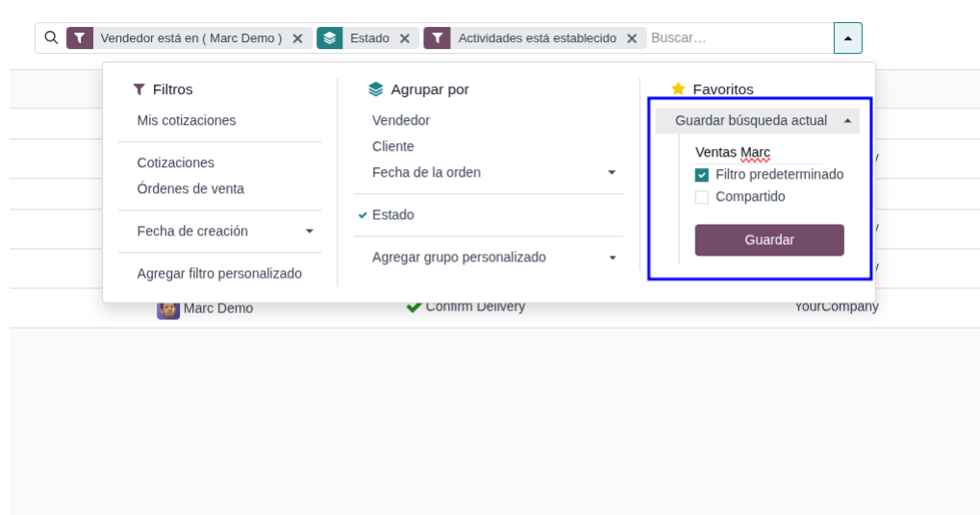Click the Buscar search input field

[740, 38]
